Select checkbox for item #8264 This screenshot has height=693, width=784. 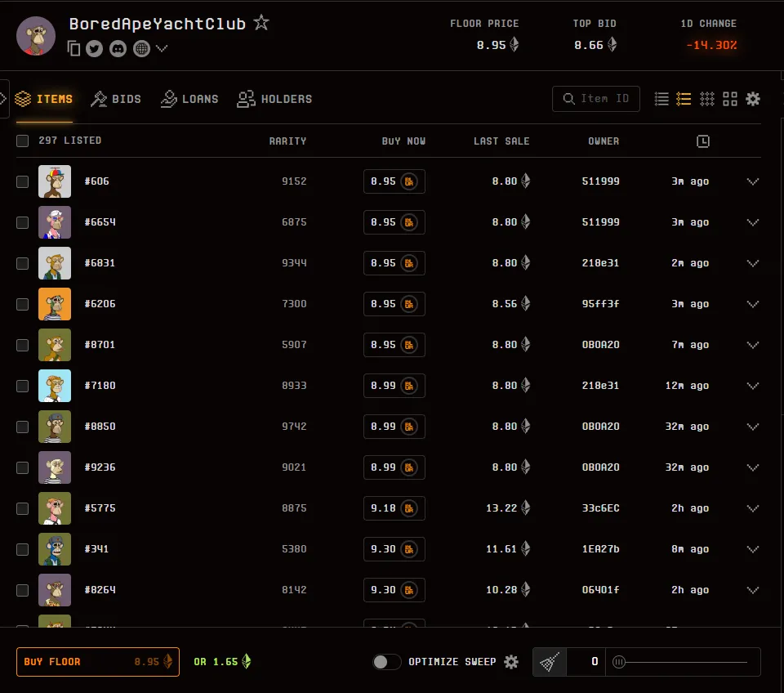point(23,590)
